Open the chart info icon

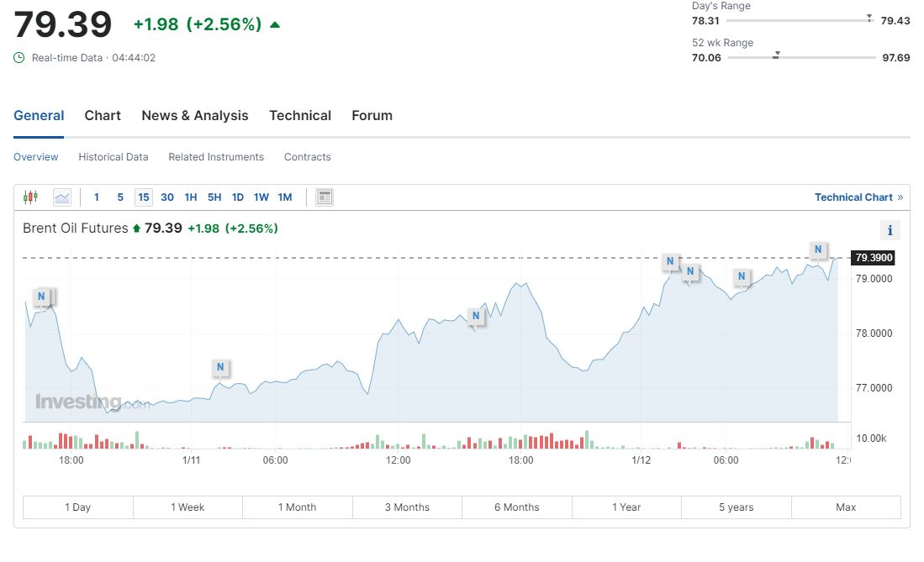tap(890, 230)
